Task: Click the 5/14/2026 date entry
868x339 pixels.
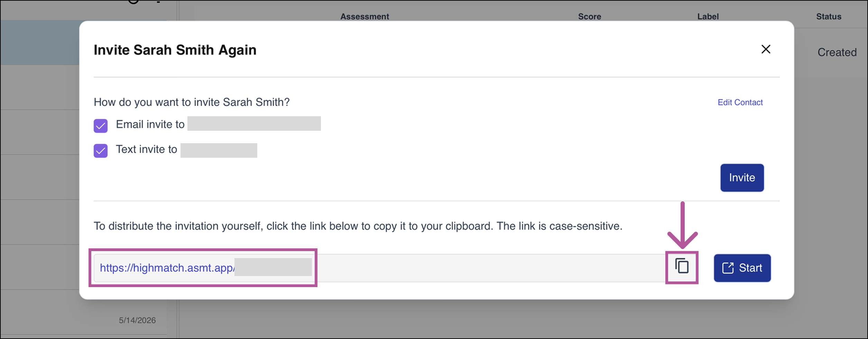Action: pos(137,320)
